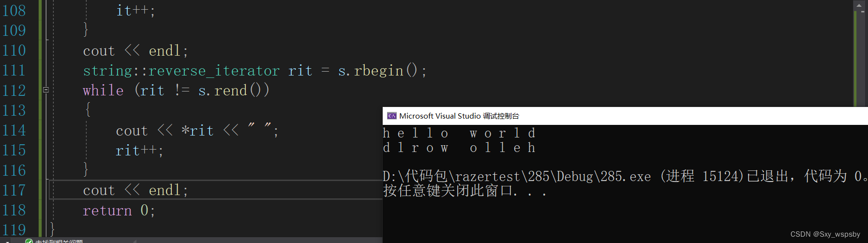Click 's.rend()' in the while condition

coord(230,90)
